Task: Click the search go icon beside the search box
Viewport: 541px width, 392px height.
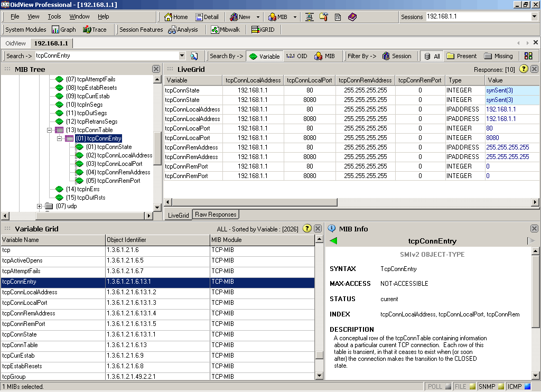Action: [194, 56]
